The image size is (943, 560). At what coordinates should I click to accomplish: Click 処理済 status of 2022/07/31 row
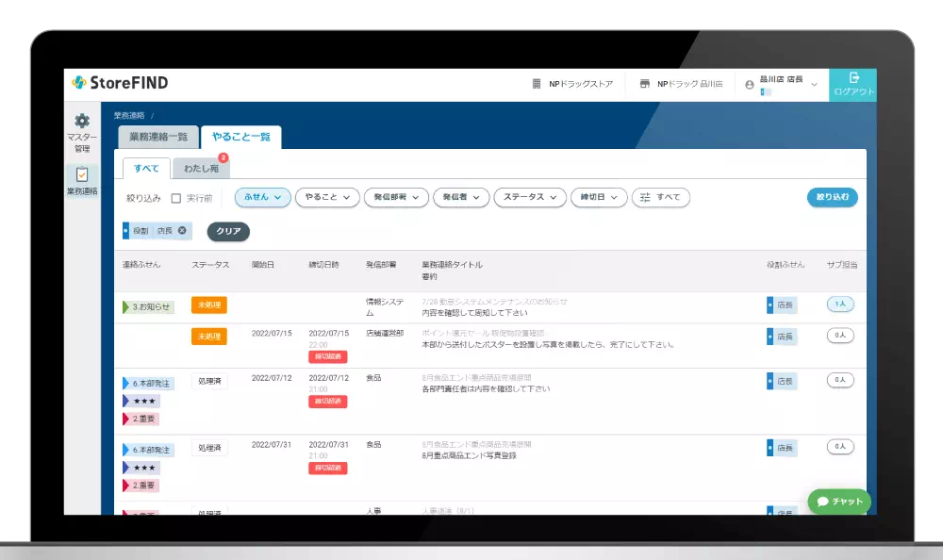[210, 448]
